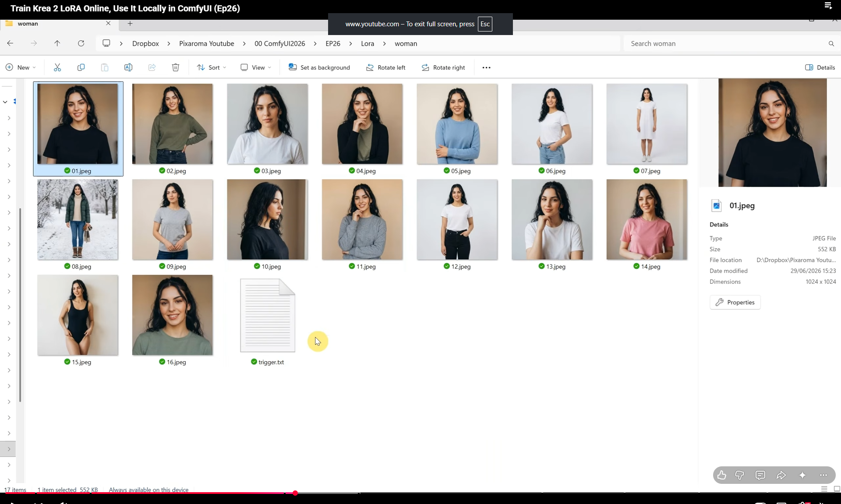
Task: Click the YouTube like thumbs-up icon
Action: coord(722,475)
